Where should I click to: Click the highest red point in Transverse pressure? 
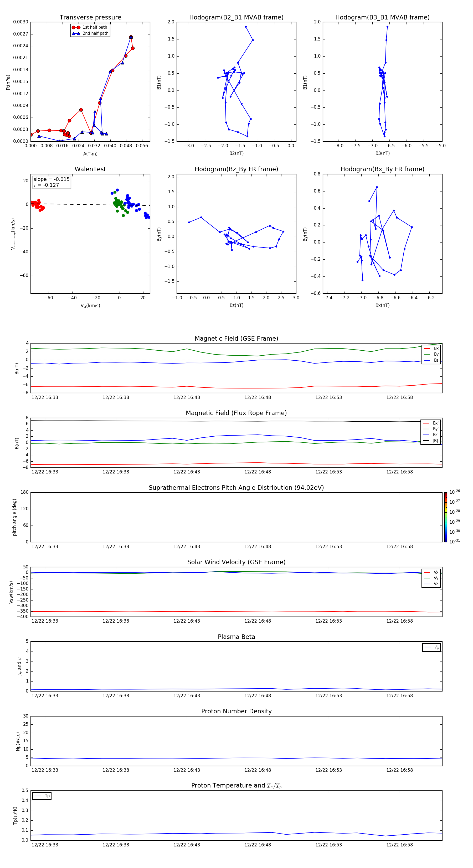click(x=131, y=37)
